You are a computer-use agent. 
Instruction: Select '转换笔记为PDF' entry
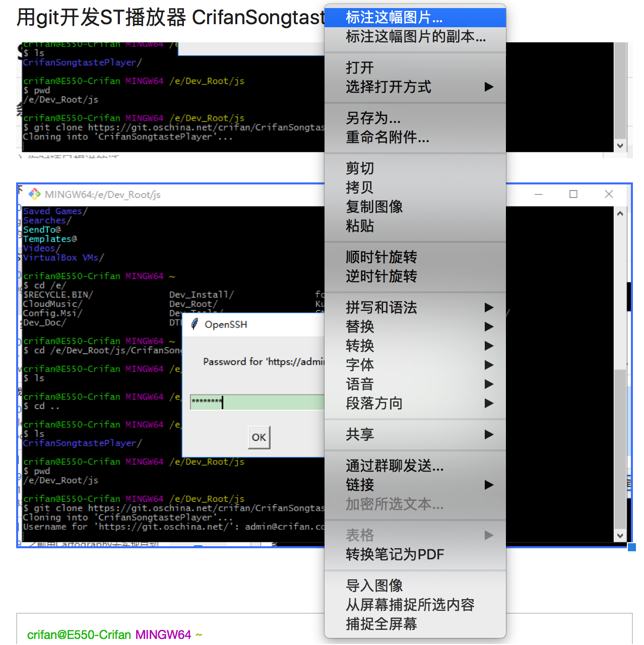click(x=415, y=554)
